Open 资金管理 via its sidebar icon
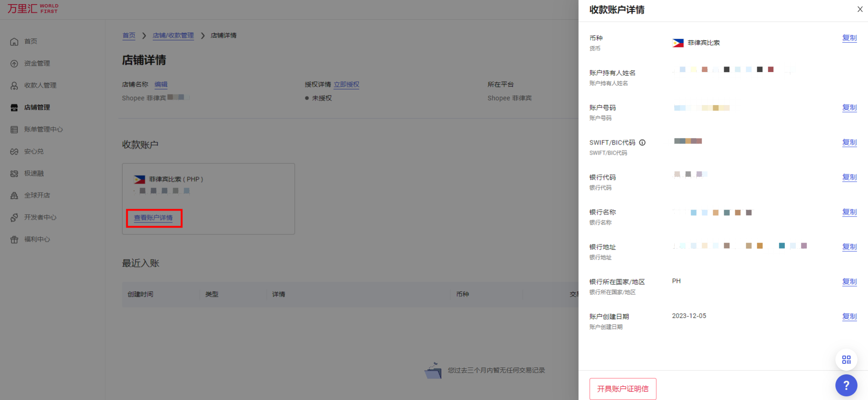Image resolution: width=868 pixels, height=400 pixels. pos(14,63)
